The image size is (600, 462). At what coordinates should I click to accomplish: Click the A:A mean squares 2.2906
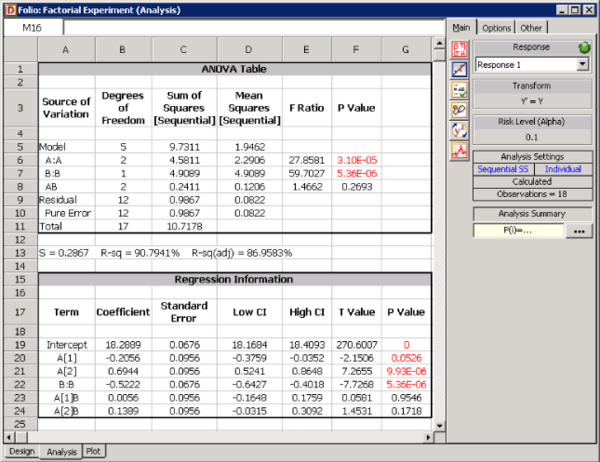point(249,160)
